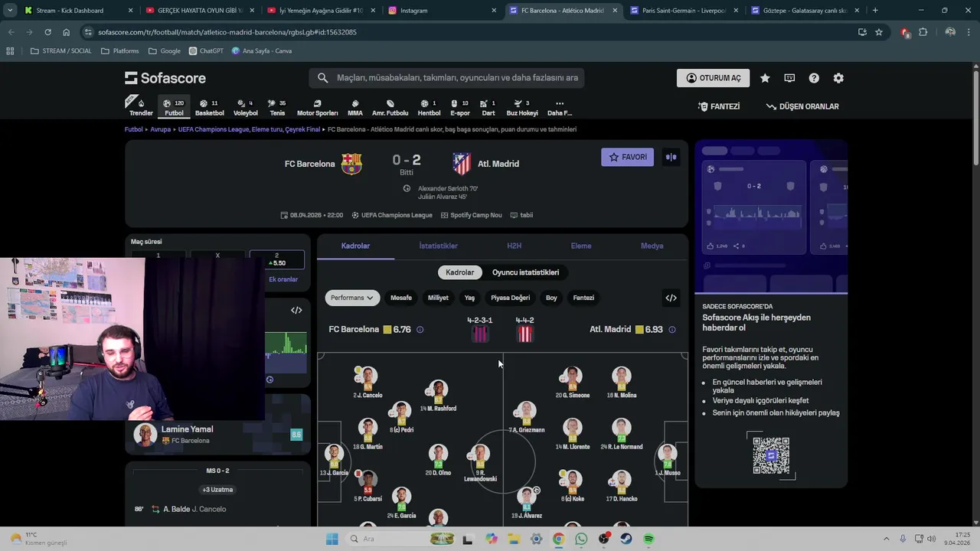
Task: Open Amr. Futbolu section
Action: click(390, 107)
